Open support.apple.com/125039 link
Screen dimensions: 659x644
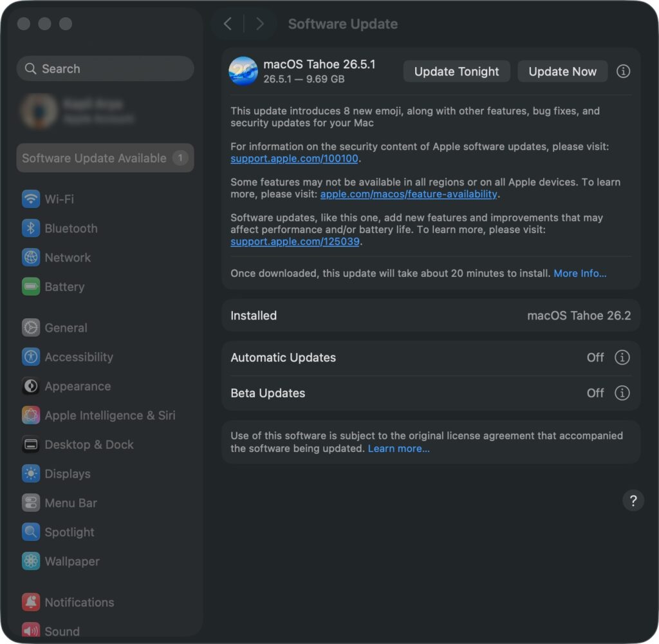click(295, 241)
